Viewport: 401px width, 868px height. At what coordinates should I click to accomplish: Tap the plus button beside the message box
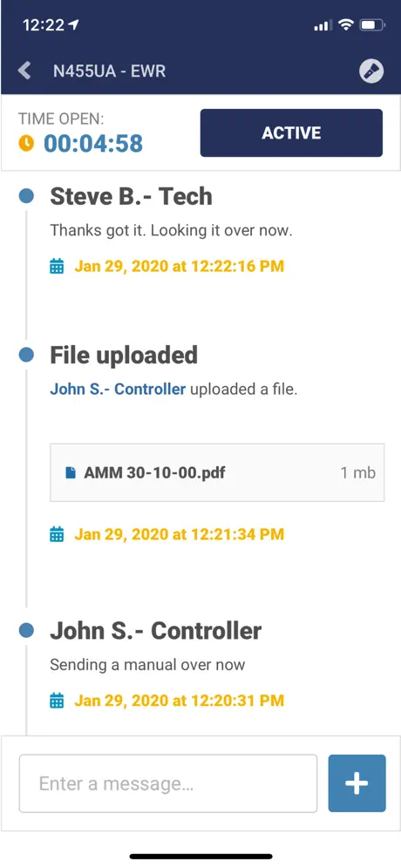click(357, 783)
